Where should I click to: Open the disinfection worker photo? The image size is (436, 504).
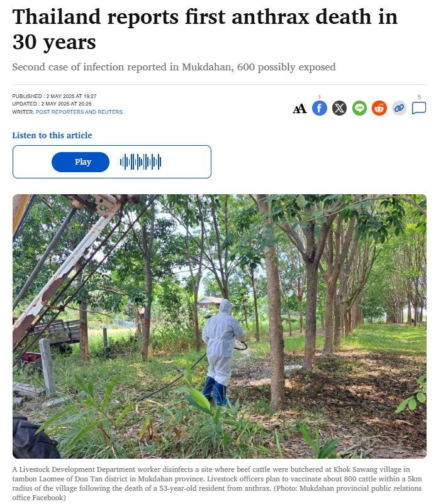click(x=220, y=326)
